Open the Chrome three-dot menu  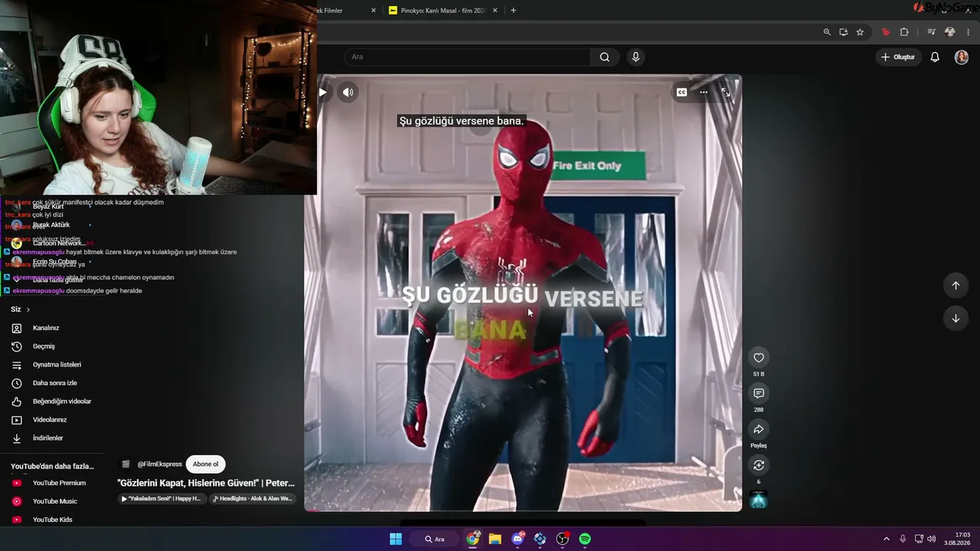pyautogui.click(x=969, y=32)
